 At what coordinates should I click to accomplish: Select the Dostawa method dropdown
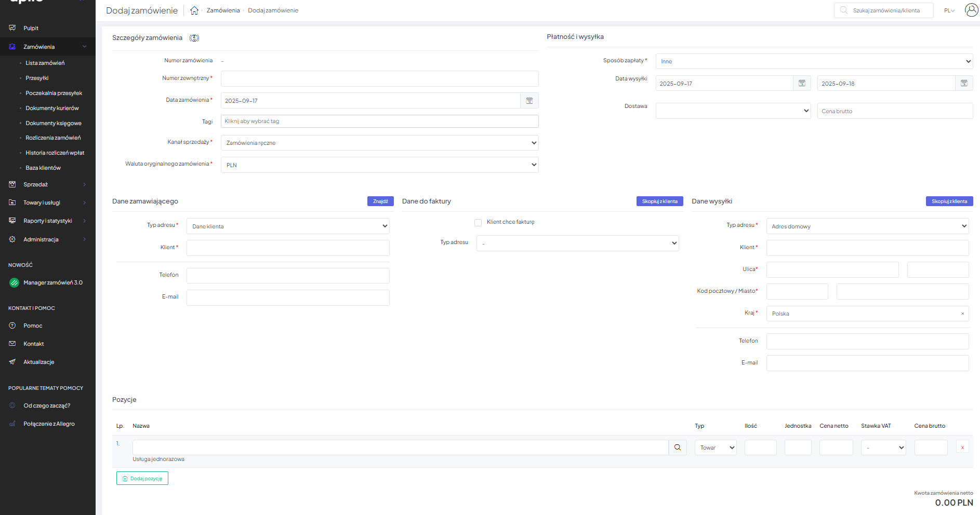pos(733,111)
